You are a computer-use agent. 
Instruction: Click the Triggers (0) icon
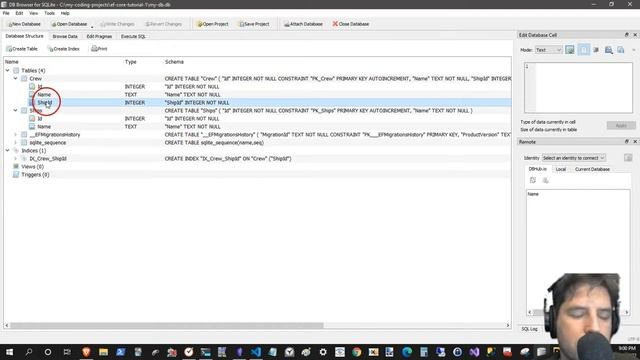pos(16,174)
